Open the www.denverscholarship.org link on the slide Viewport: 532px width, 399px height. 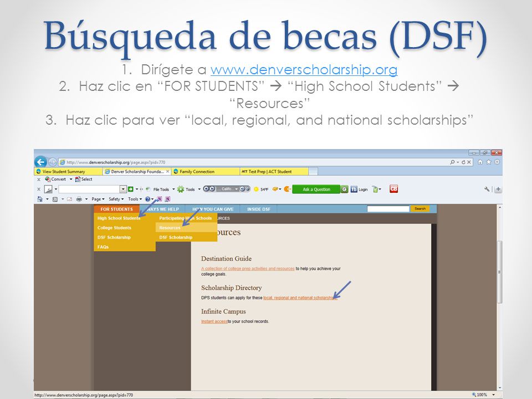(304, 70)
